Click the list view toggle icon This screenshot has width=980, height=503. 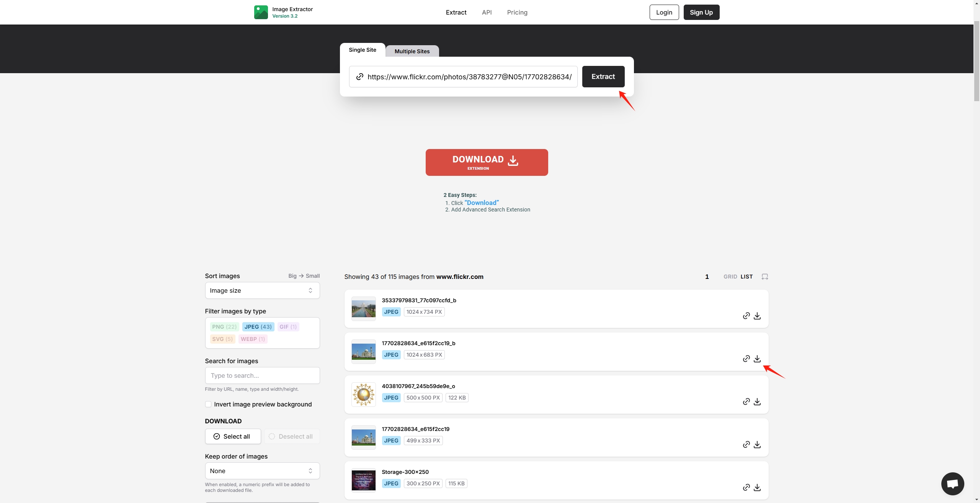747,277
